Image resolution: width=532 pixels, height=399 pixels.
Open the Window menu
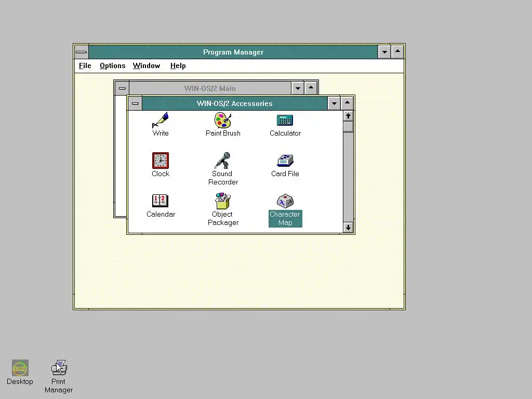point(146,66)
